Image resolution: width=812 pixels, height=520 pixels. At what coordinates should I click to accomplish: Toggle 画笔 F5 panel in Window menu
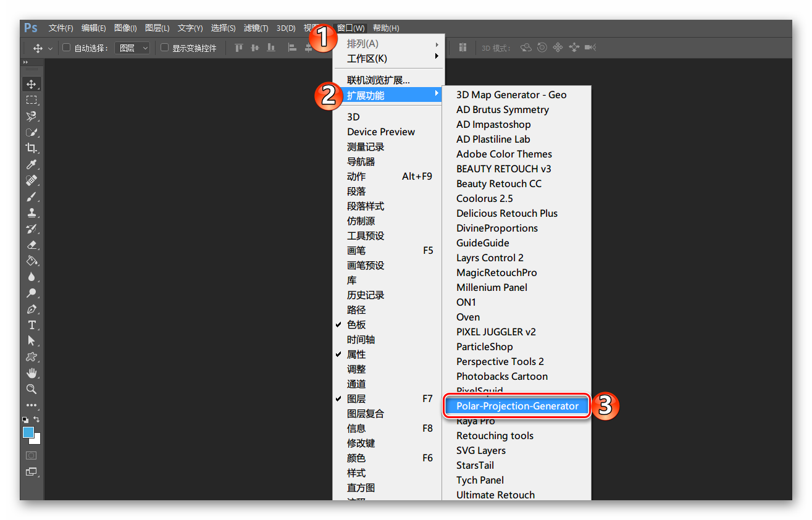coord(388,251)
